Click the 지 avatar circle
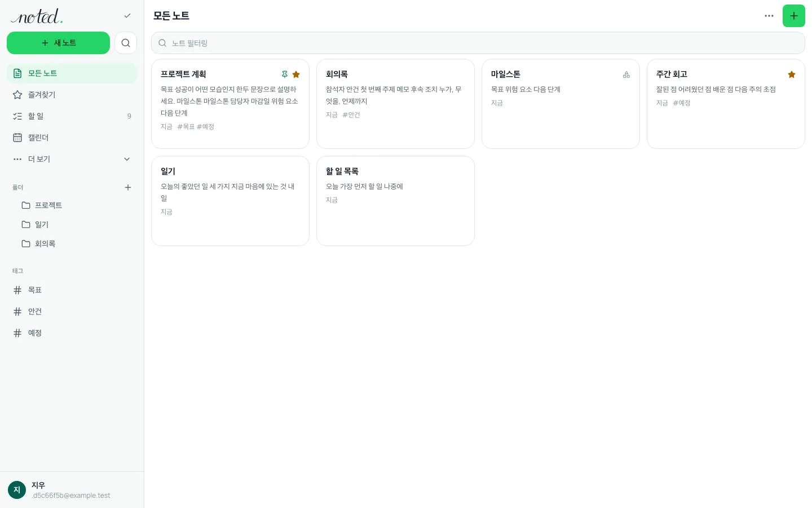 point(17,490)
